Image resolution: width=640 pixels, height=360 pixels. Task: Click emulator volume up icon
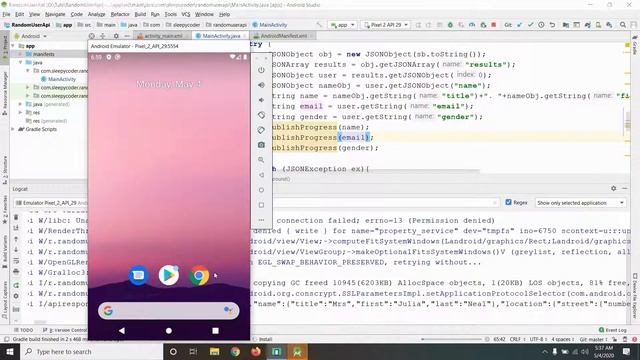pyautogui.click(x=261, y=85)
